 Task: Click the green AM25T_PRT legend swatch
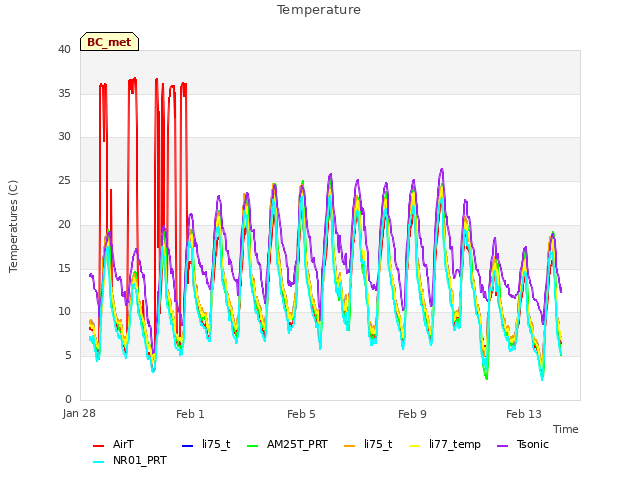pos(253,445)
